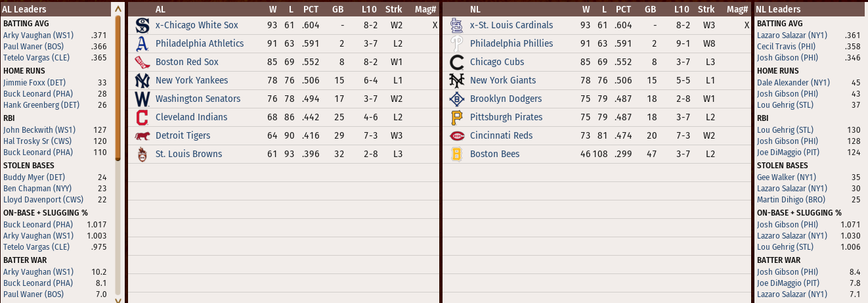Click the Boston Bees logo icon
Viewport: 868px width, 303px height.
click(457, 154)
